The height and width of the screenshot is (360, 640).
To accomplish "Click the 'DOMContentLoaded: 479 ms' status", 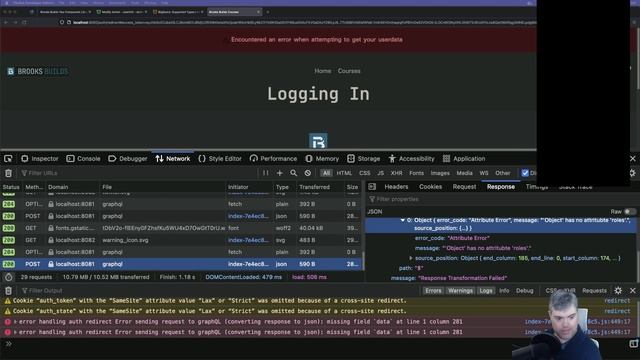I will 243,277.
